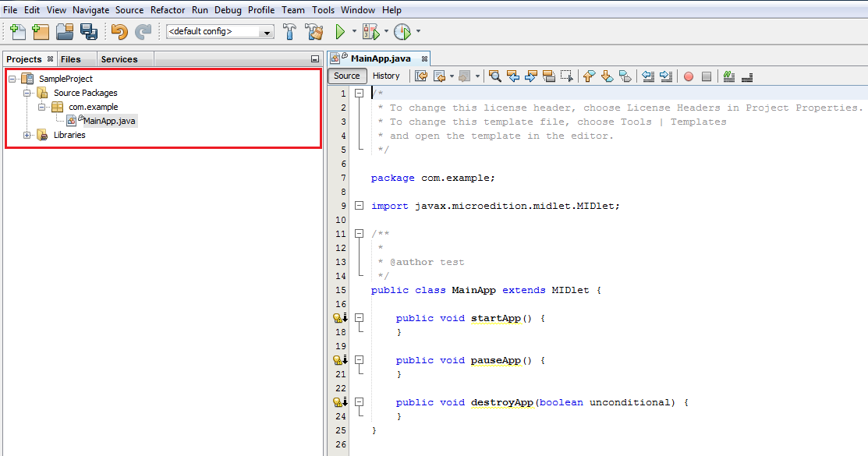The image size is (868, 456).
Task: Click the Last Edit location icon
Action: [x=421, y=76]
